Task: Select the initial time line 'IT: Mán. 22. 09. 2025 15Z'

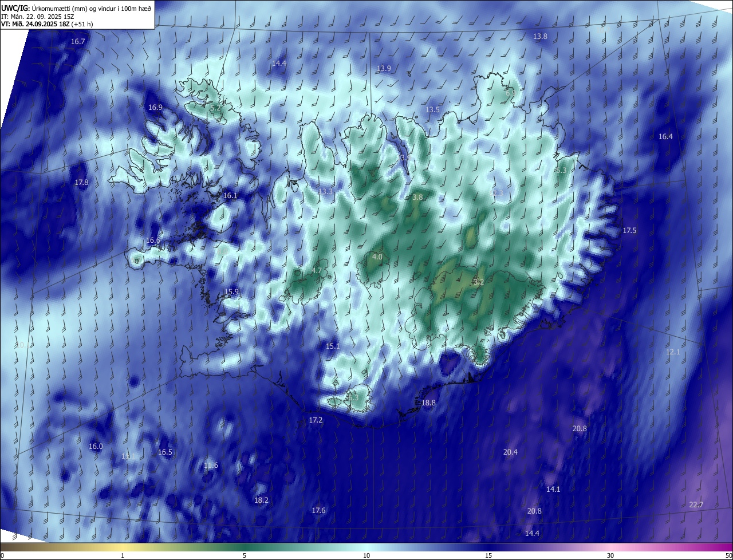Action: [38, 16]
